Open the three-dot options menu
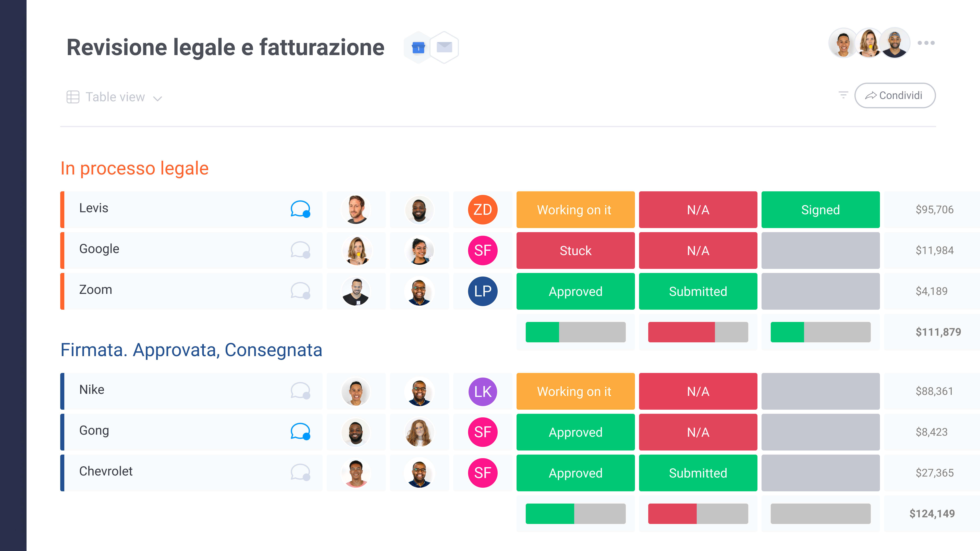 [x=926, y=43]
